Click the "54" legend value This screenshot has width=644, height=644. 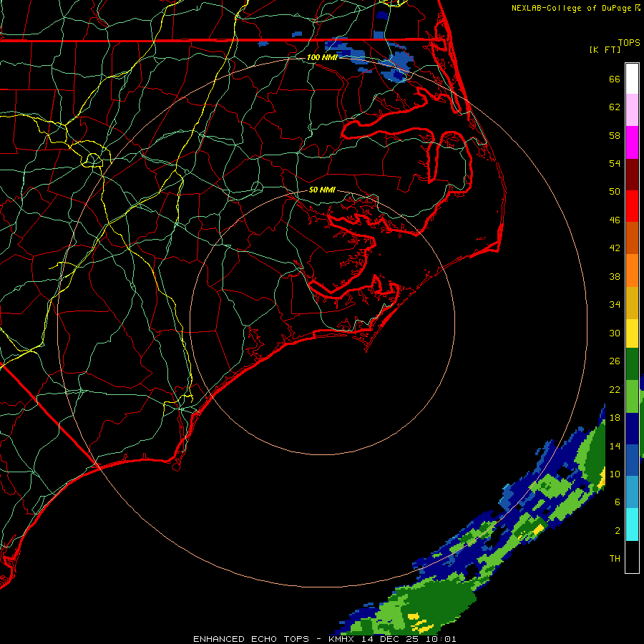(615, 163)
